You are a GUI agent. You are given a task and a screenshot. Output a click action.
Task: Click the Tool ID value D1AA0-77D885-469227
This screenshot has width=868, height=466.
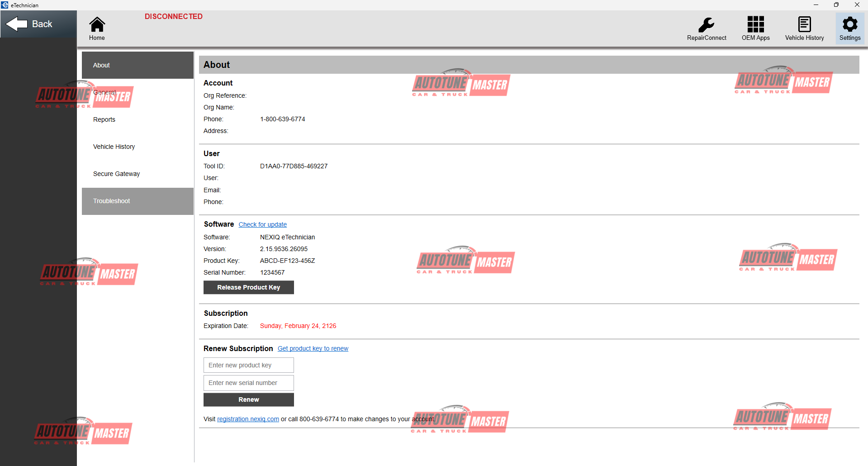(x=294, y=166)
